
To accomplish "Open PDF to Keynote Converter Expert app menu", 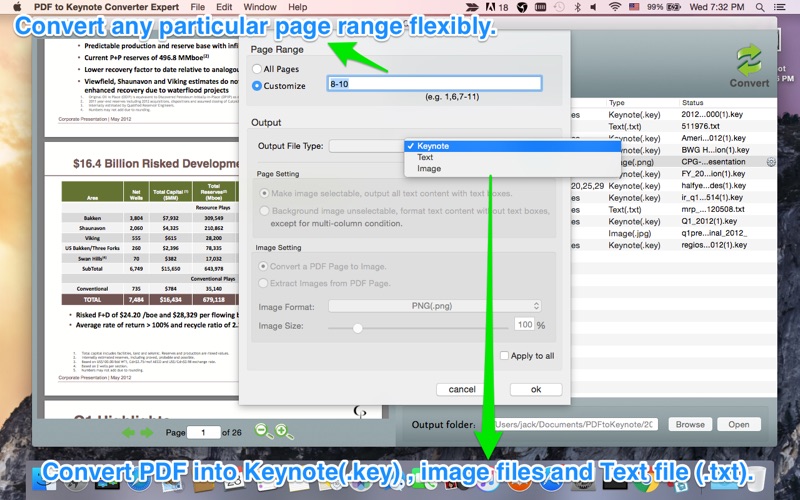I will [106, 7].
